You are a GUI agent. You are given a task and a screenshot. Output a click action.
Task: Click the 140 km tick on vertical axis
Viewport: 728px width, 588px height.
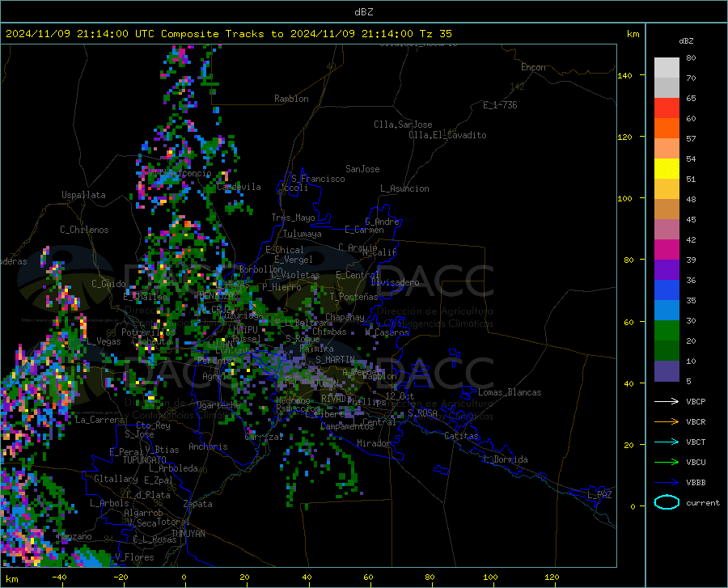(x=625, y=75)
